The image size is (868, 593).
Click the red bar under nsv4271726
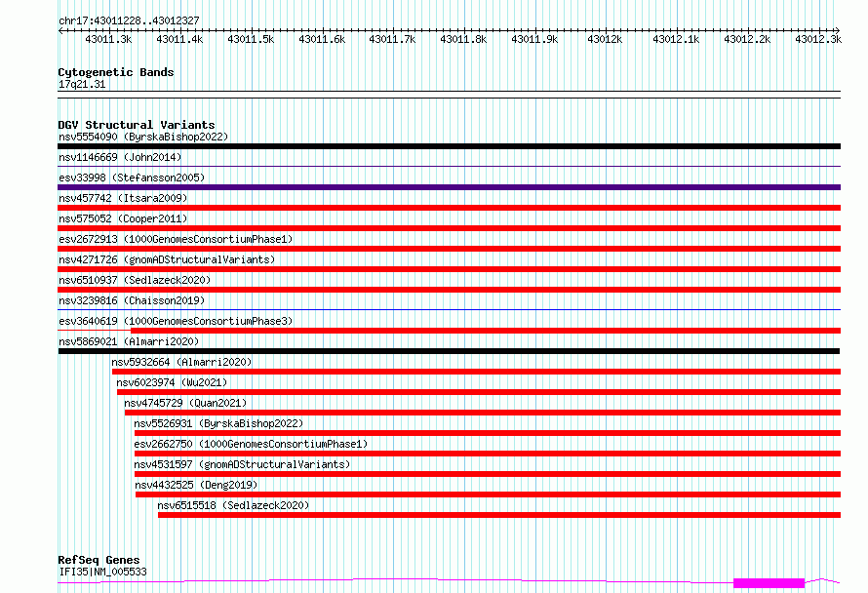click(449, 269)
